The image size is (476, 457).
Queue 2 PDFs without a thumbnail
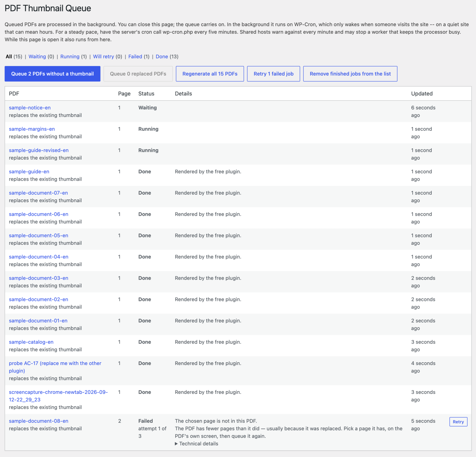point(52,74)
